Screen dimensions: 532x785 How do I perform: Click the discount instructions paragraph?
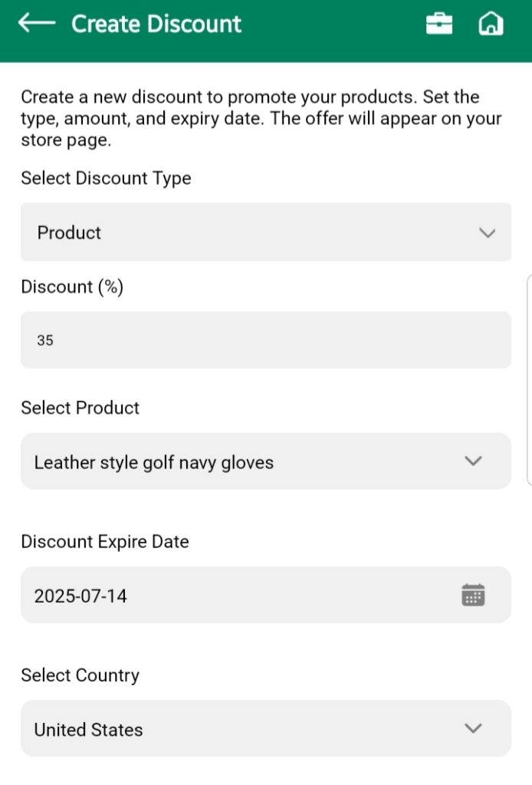click(x=261, y=119)
